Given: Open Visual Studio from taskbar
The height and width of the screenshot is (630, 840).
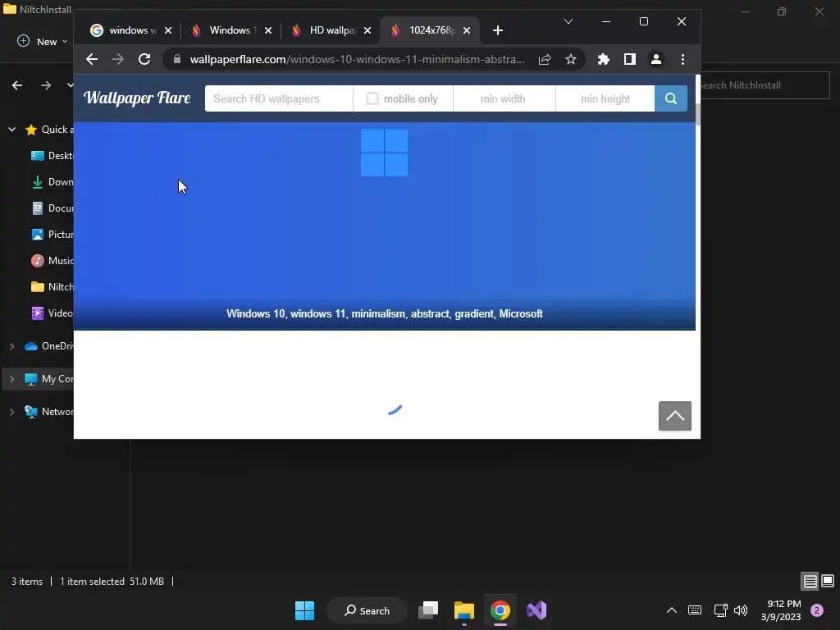Looking at the screenshot, I should pyautogui.click(x=536, y=610).
